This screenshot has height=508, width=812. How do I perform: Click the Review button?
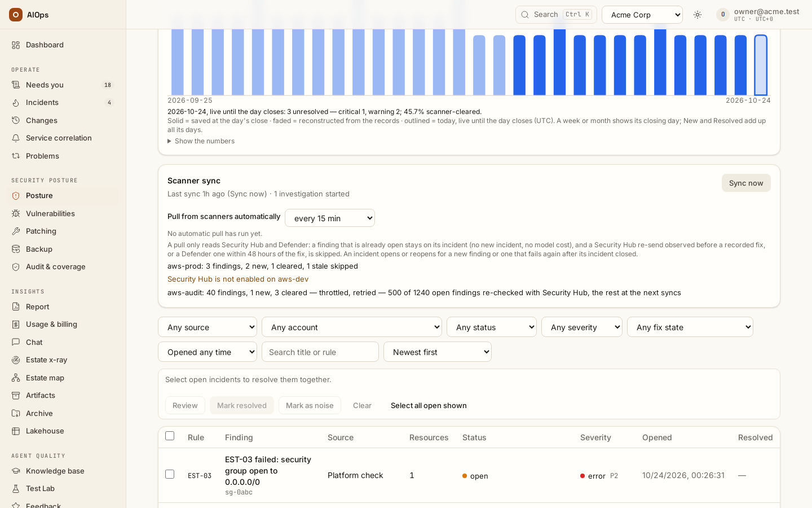[x=185, y=405]
